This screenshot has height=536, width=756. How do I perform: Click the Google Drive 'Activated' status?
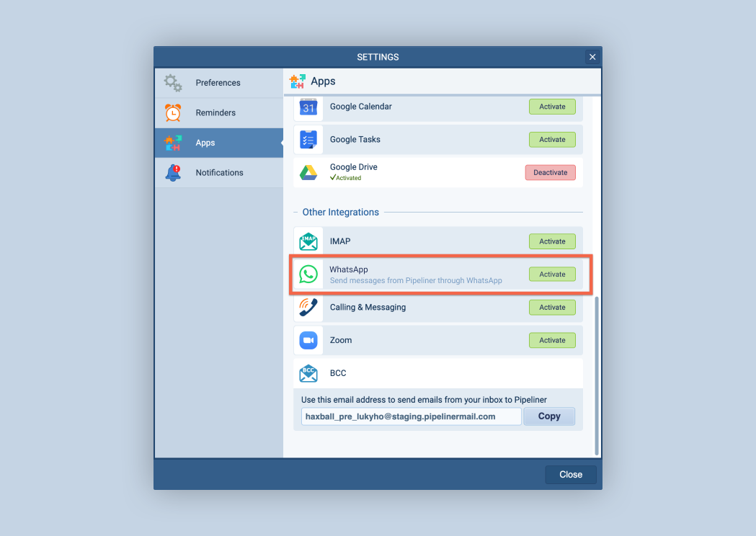tap(345, 178)
